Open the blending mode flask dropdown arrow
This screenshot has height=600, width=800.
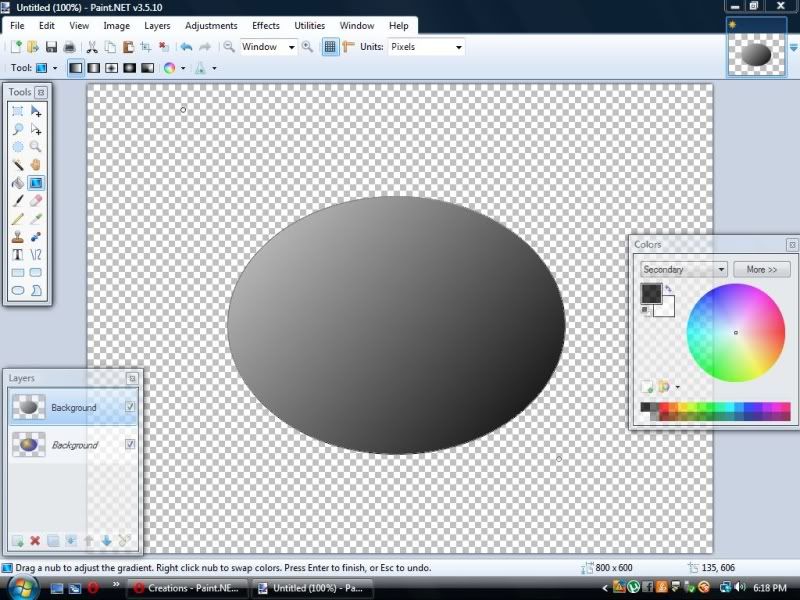tap(214, 68)
